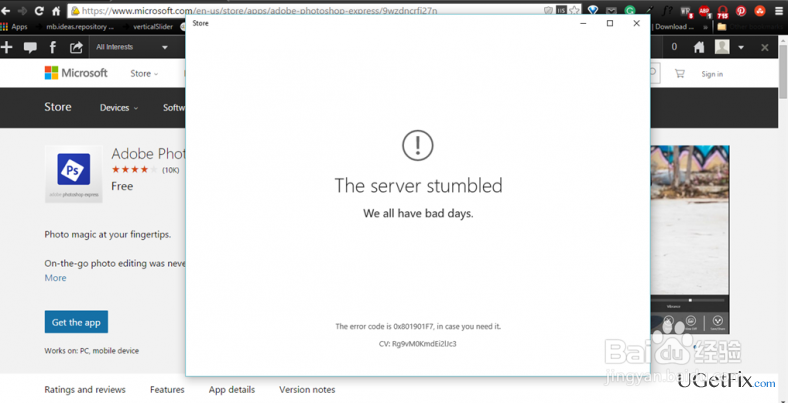Image resolution: width=788 pixels, height=404 pixels.
Task: Maximize the Store error window
Action: [x=610, y=23]
